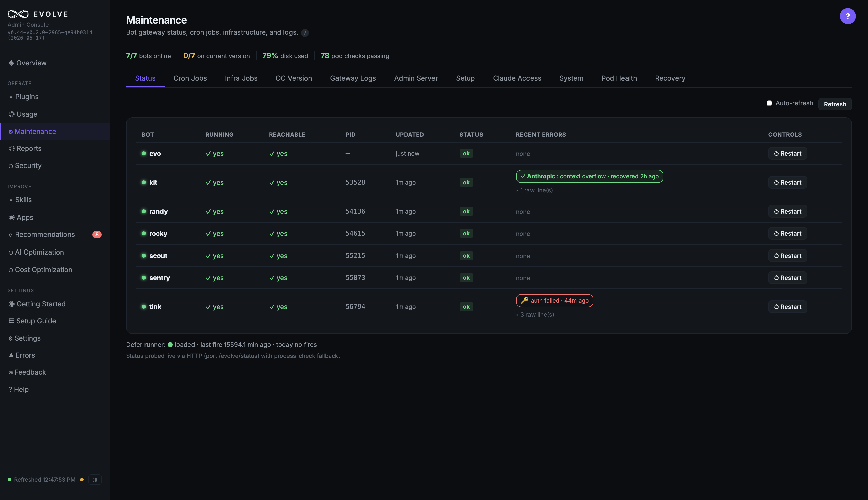Click the '78 pod checks passing' stat

(355, 56)
